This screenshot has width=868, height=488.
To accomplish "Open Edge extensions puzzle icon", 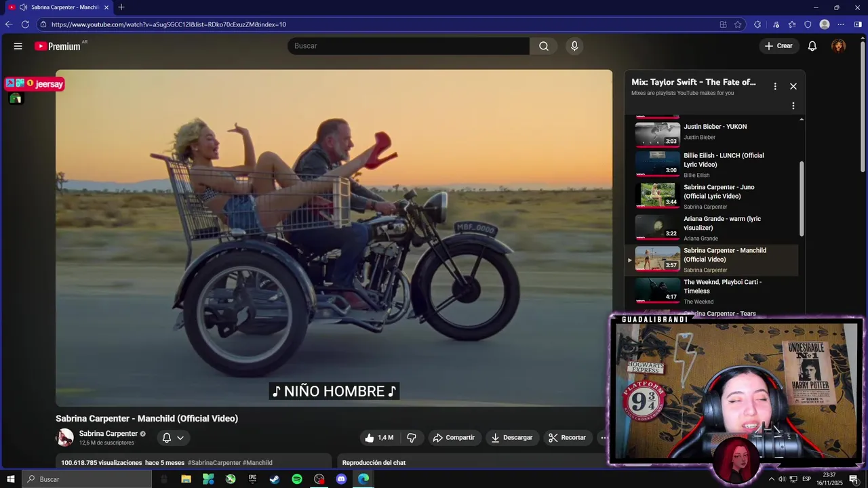I will tap(757, 24).
